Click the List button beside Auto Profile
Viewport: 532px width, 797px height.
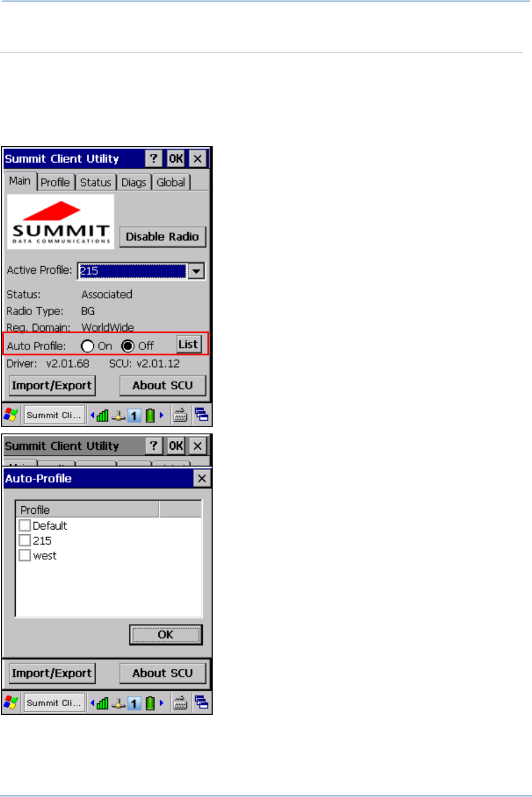coord(188,344)
